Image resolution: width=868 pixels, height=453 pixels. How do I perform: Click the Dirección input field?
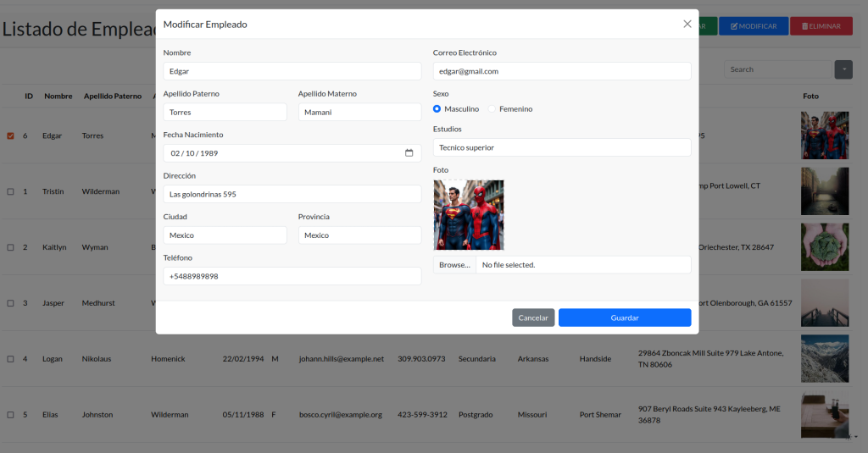(292, 194)
